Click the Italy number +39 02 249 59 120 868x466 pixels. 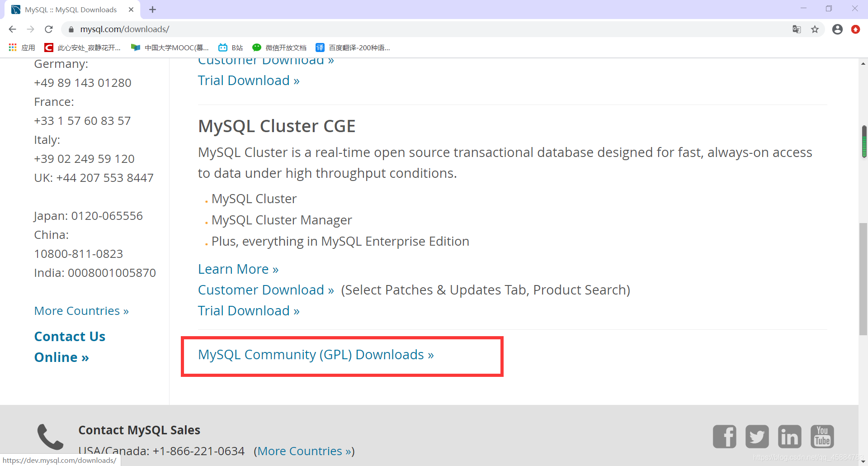[x=85, y=159]
